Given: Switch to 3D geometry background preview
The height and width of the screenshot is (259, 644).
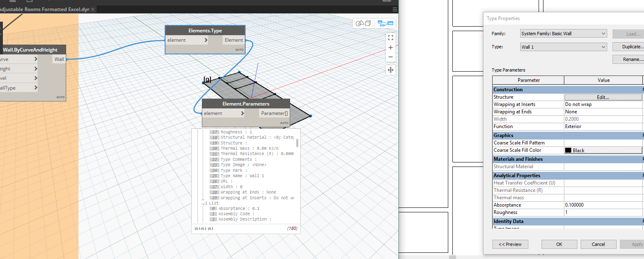Looking at the screenshot, I should [363, 23].
